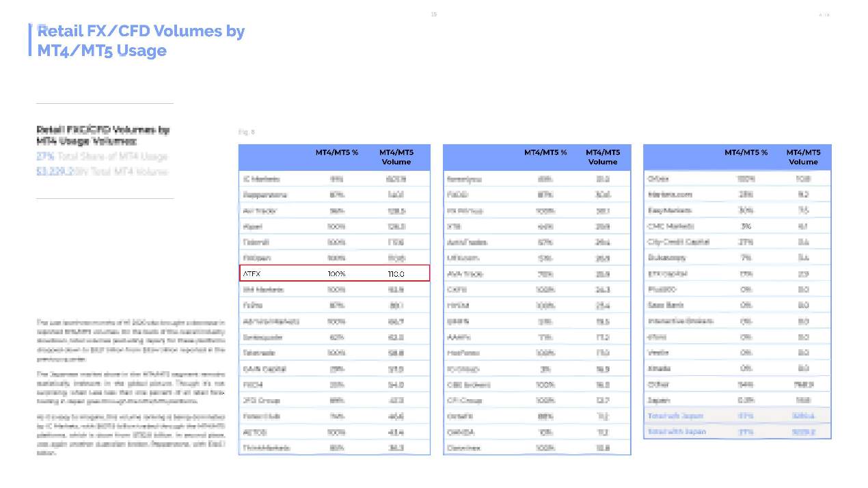Select the ATFX 100% percentage cell
868x488 pixels.
coord(336,274)
